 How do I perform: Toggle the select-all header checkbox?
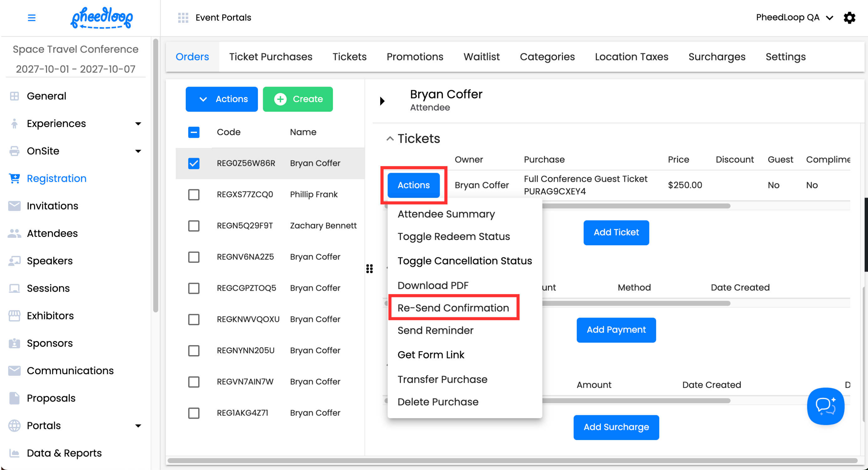(x=194, y=132)
